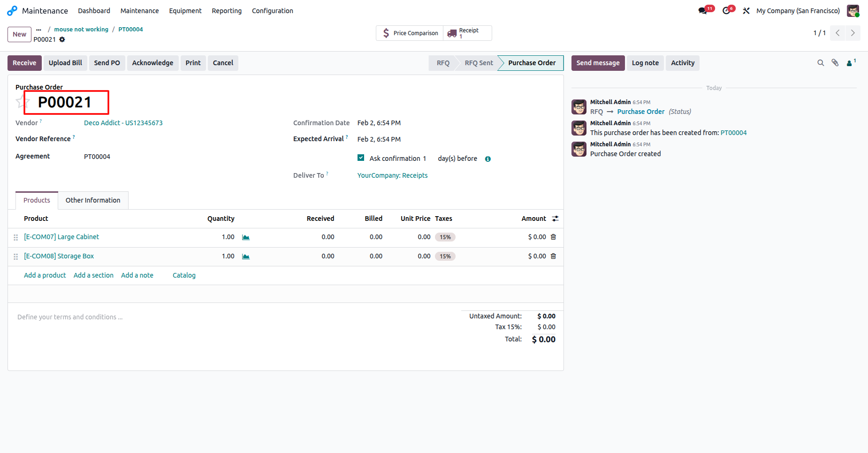This screenshot has height=453, width=868.
Task: Open the Reporting menu
Action: tap(227, 11)
